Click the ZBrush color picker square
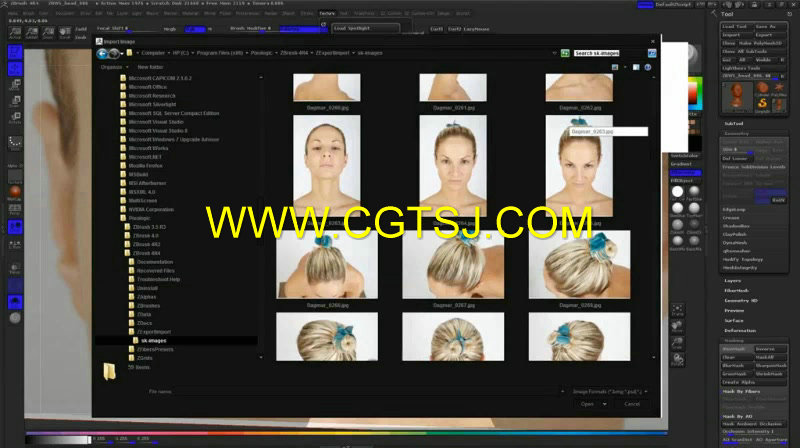Viewport: 800px width, 448px height. (695, 94)
